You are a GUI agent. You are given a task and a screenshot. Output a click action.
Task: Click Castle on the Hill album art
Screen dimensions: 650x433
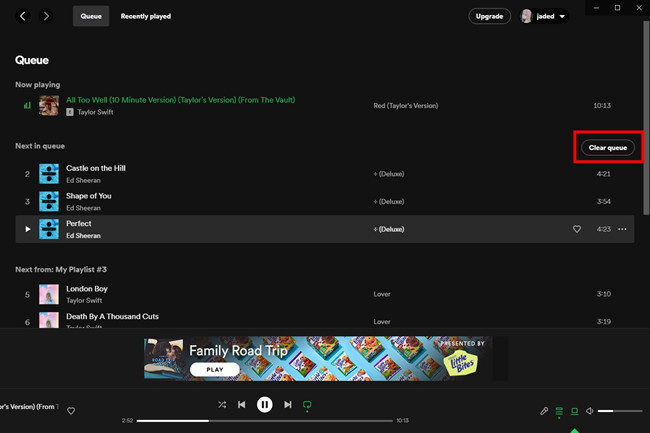click(49, 174)
